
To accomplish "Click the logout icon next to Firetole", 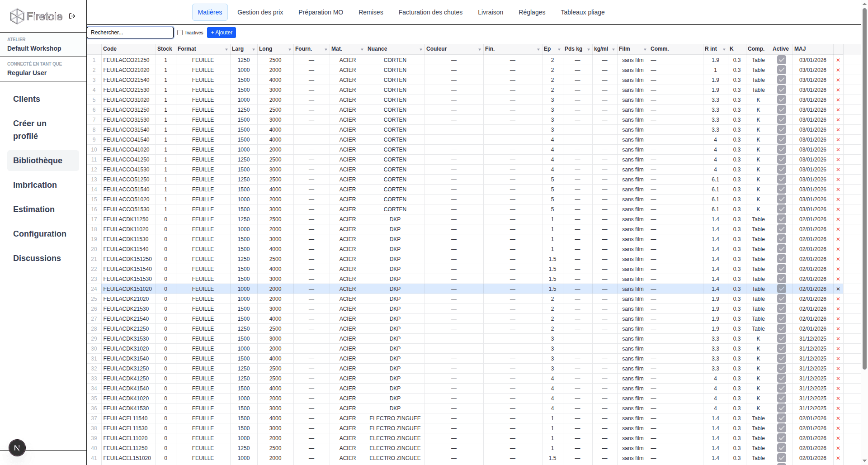I will [x=72, y=16].
